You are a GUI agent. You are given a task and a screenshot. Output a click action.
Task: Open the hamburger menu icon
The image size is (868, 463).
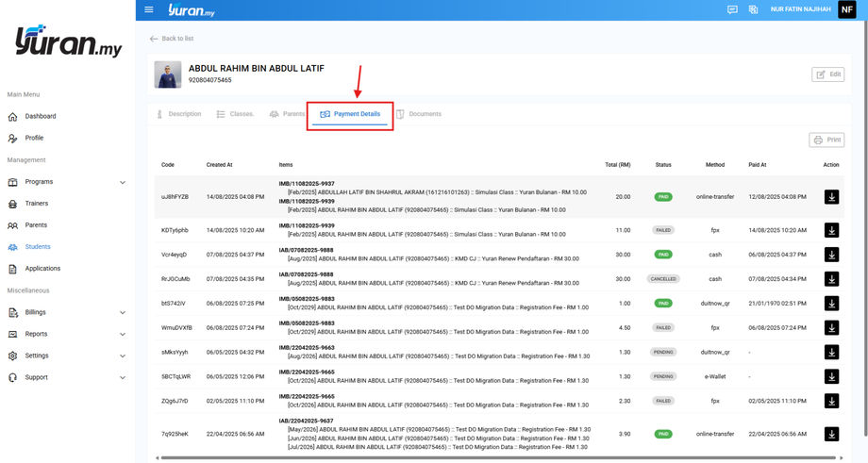click(148, 9)
